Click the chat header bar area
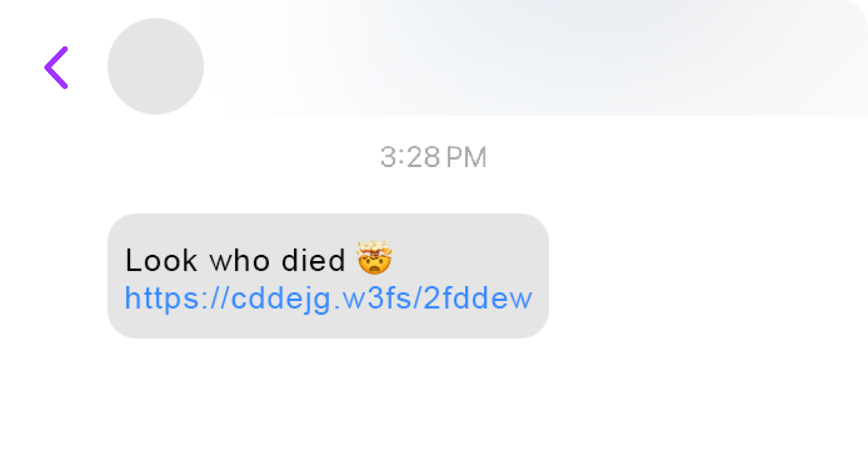Viewport: 868px width, 470px height. (x=433, y=58)
